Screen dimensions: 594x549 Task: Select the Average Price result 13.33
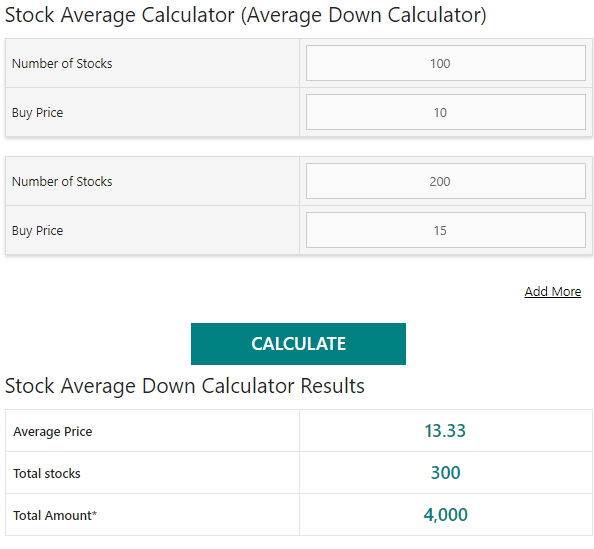[445, 431]
